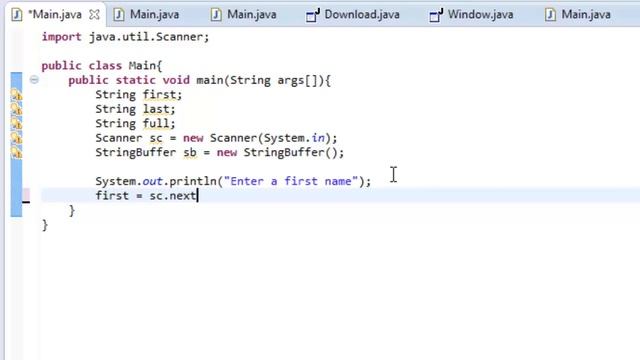Click the *Main.java tab file icon
Image resolution: width=640 pixels, height=360 pixels.
coord(17,15)
